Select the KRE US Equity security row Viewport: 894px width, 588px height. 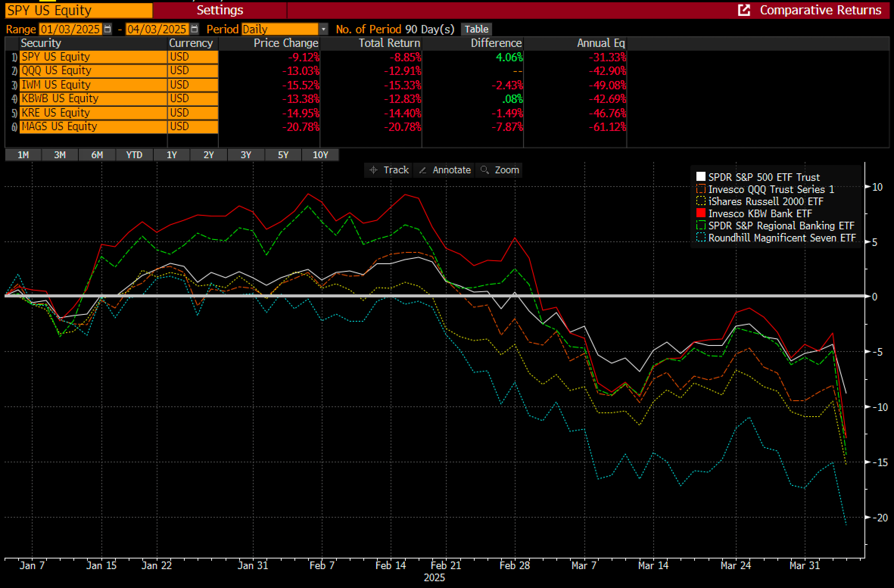point(93,112)
